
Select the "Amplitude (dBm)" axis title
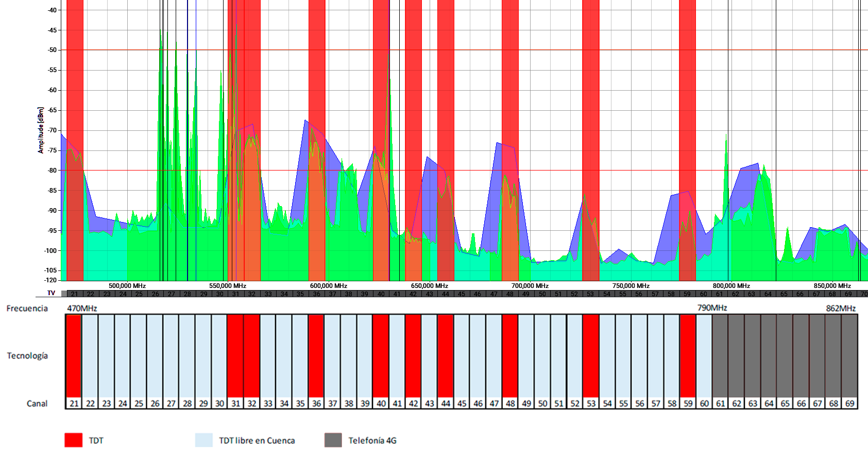(41, 130)
